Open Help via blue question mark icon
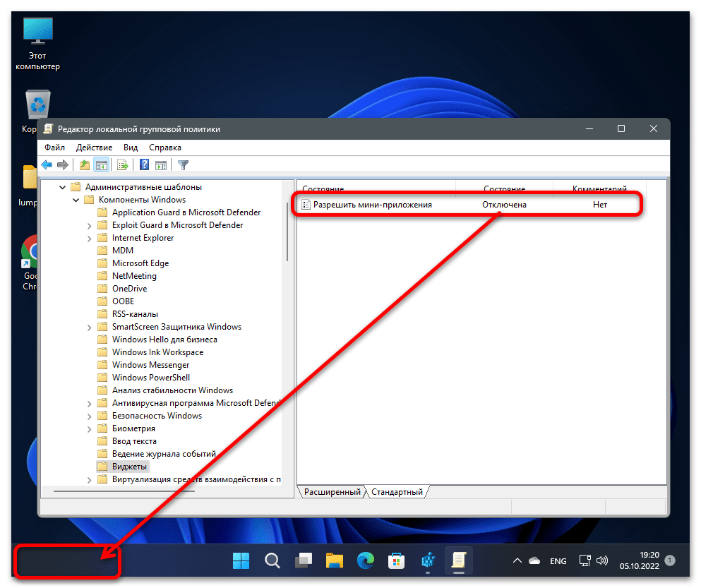 144,165
